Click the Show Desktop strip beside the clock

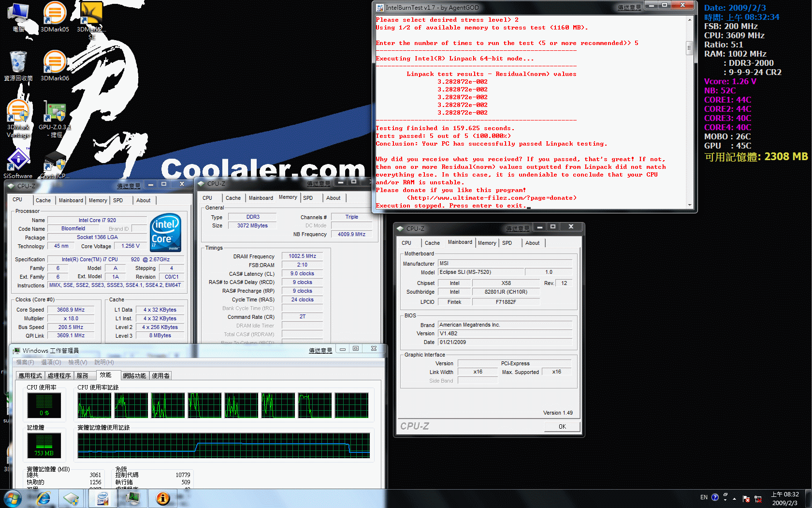click(x=808, y=499)
